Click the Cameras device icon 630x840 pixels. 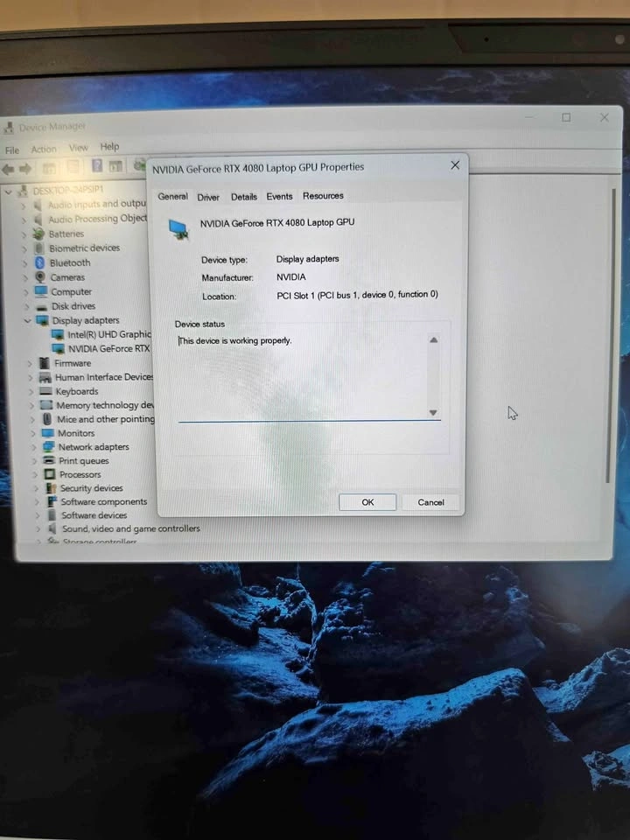[x=40, y=277]
